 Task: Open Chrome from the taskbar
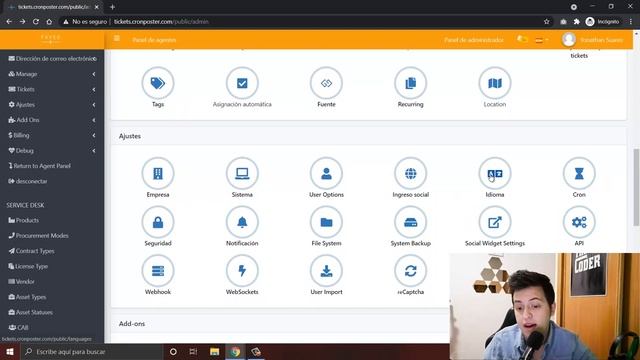pos(235,351)
